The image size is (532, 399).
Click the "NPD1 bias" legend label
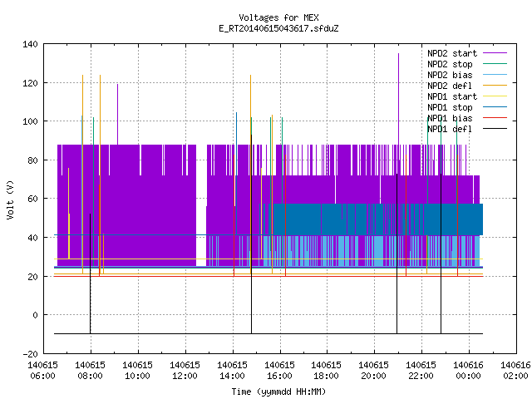(x=450, y=118)
